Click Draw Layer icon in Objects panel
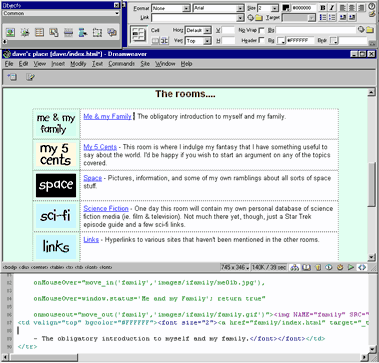Image resolution: width=379 pixels, height=363 pixels. (x=97, y=32)
